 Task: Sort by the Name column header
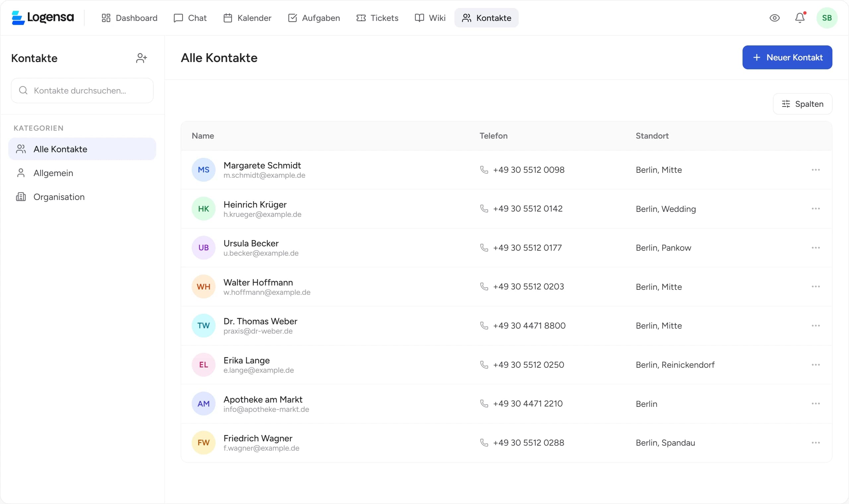(203, 136)
